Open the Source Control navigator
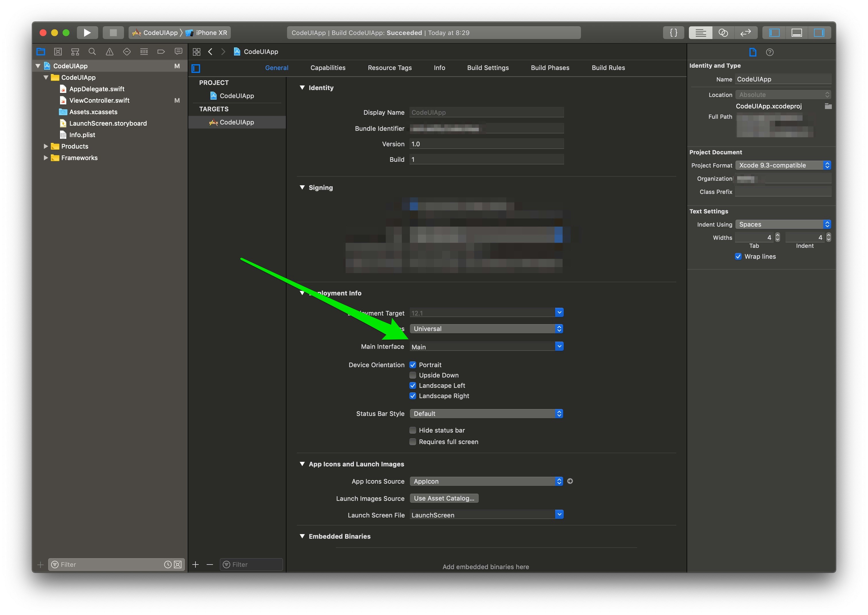 tap(58, 52)
